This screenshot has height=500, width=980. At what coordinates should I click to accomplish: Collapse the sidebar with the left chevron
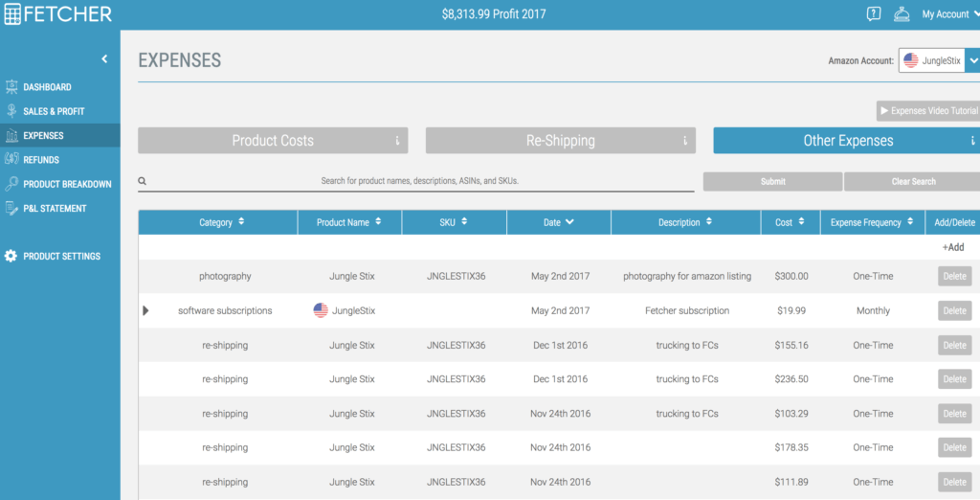pos(104,58)
